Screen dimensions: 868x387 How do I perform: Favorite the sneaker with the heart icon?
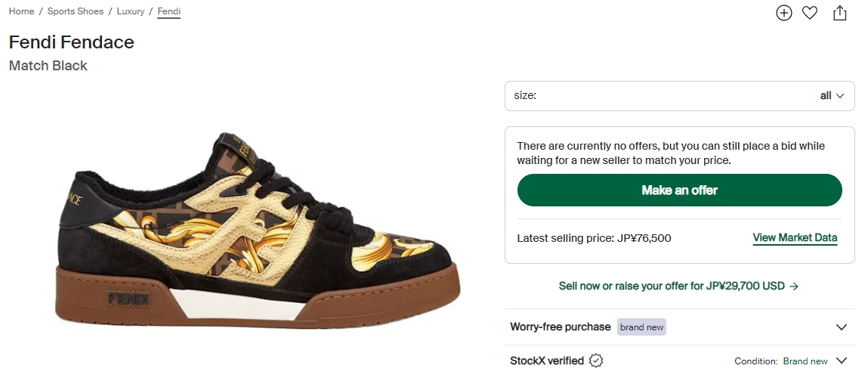point(810,13)
